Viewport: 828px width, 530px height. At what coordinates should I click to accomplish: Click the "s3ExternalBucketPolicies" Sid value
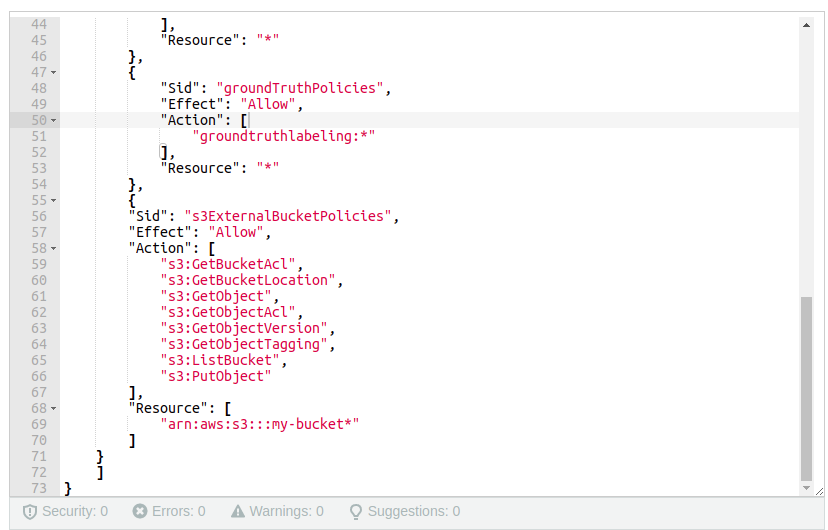[x=288, y=216]
